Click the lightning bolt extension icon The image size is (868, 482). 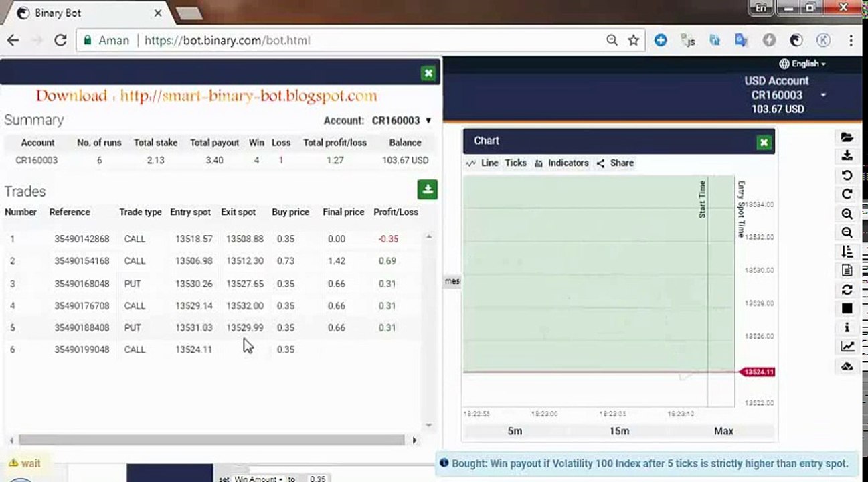point(769,40)
